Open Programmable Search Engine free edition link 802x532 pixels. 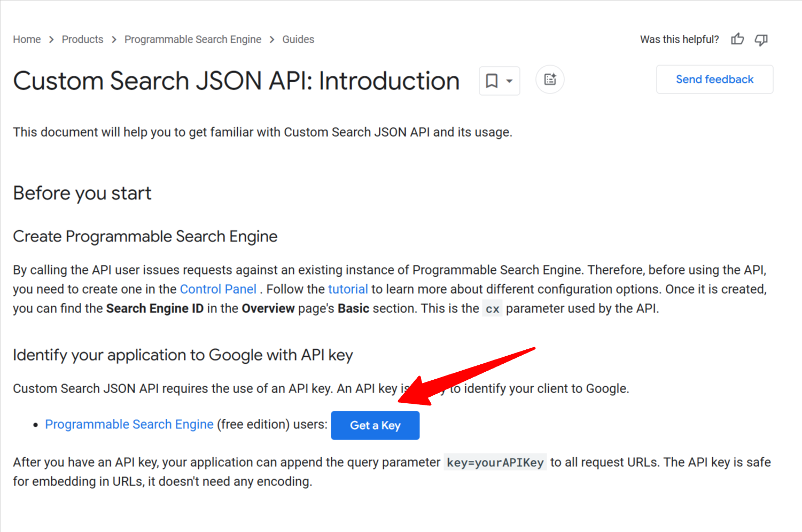129,424
